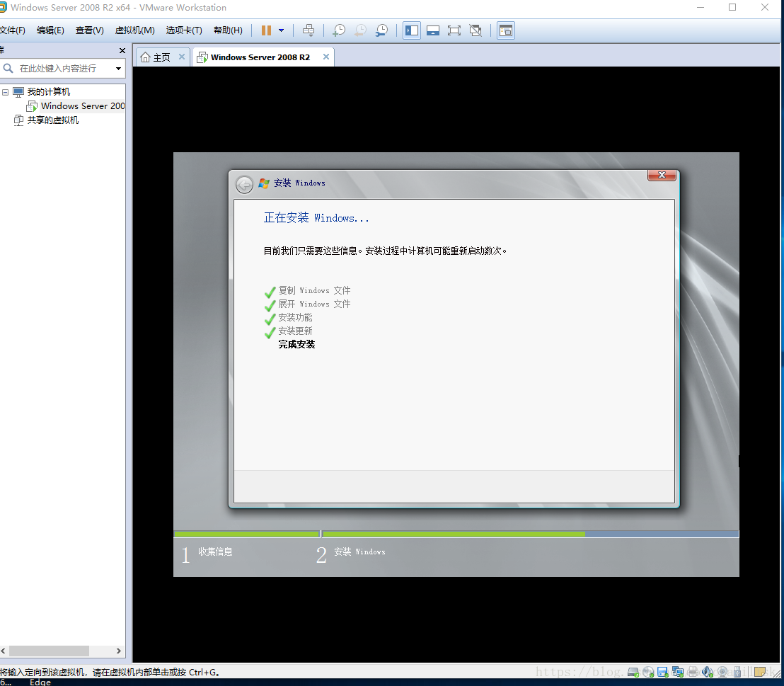Revert to the previous snapshot
Screen dimensions: 784x686
click(360, 30)
